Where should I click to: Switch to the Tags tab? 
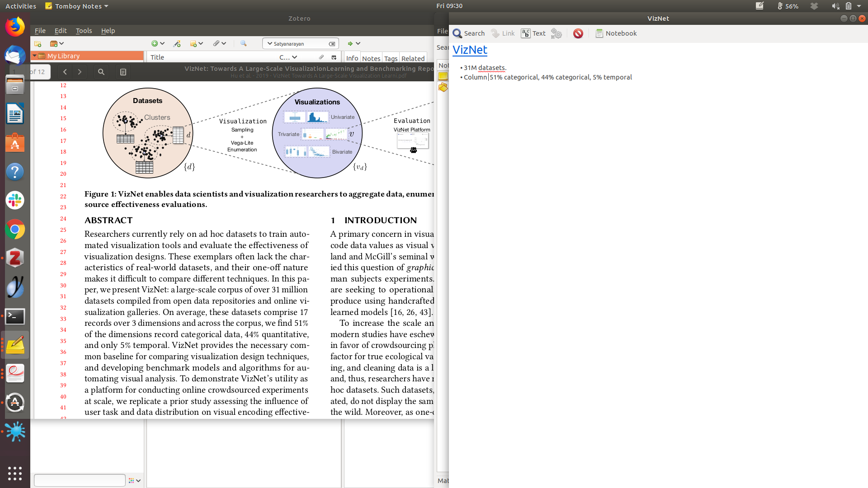[391, 58]
